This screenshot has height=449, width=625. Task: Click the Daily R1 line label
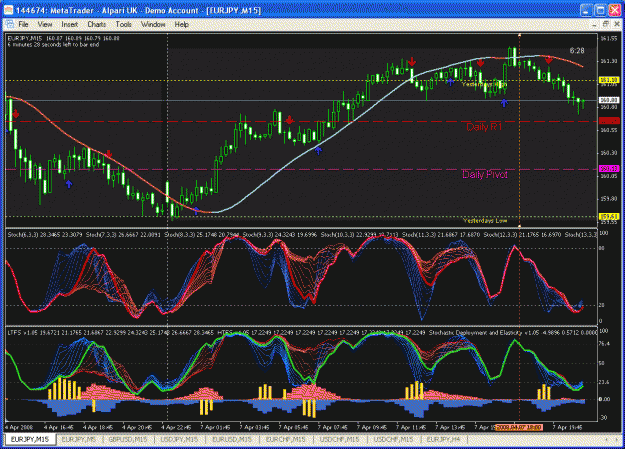[483, 127]
